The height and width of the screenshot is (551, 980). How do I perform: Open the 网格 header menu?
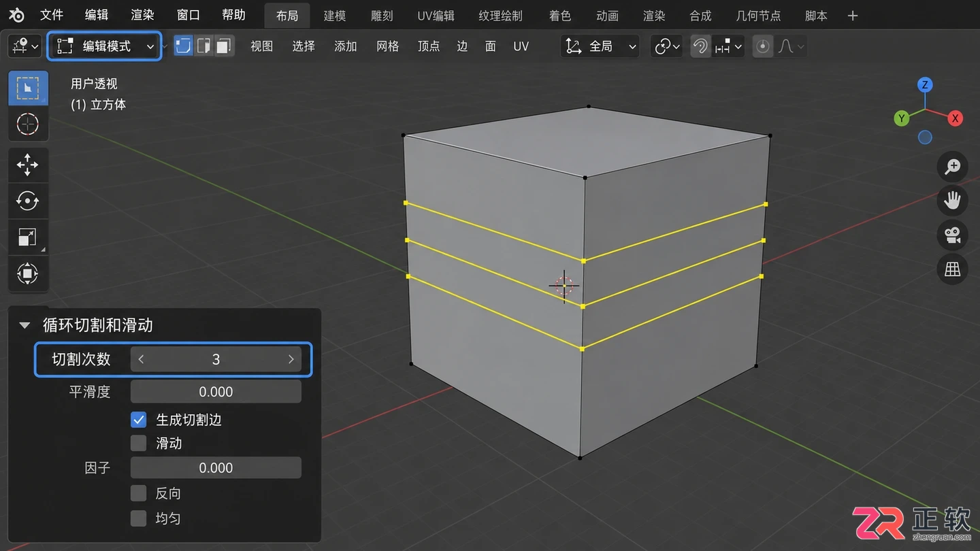pyautogui.click(x=387, y=46)
